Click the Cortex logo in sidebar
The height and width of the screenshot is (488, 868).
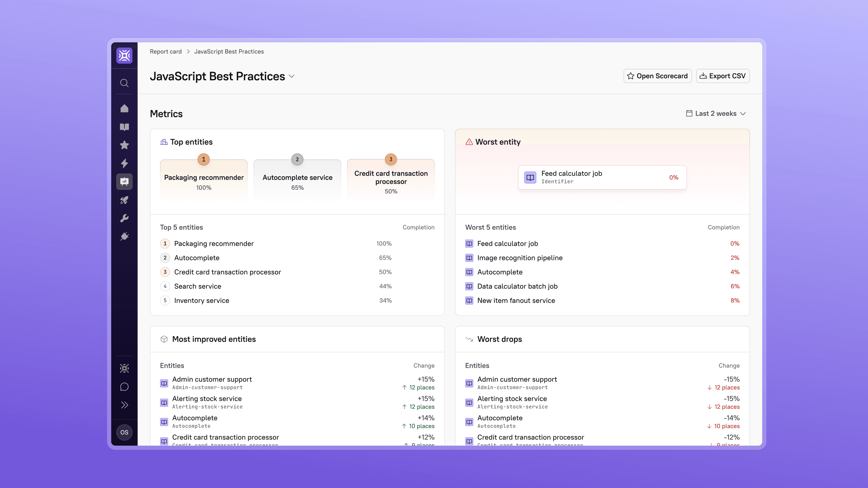point(124,56)
